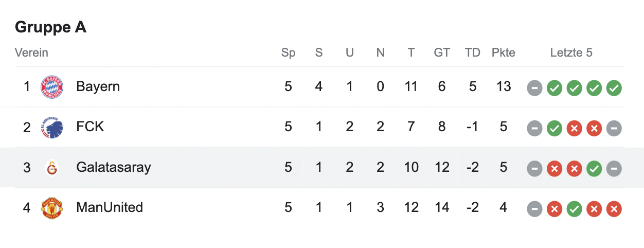
Task: Click the Manchester United club crest
Action: (x=52, y=208)
